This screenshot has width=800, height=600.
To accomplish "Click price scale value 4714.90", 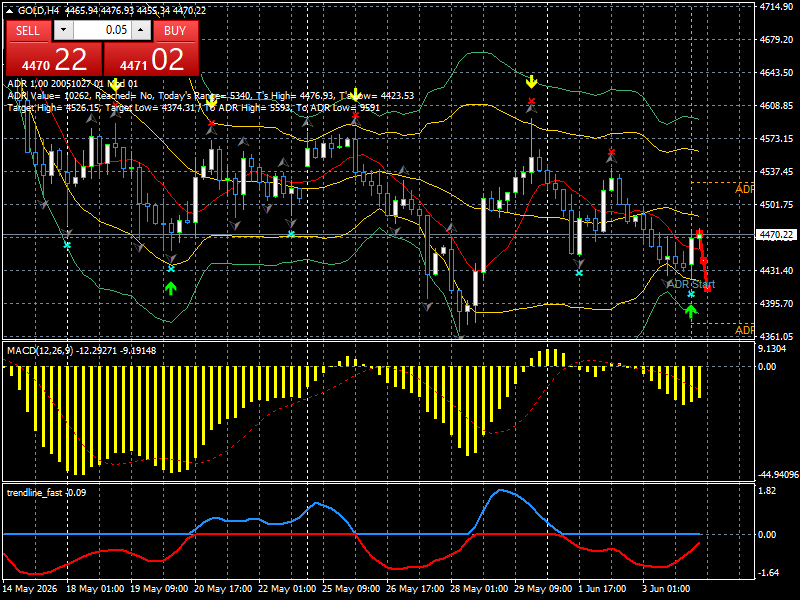I will point(777,7).
